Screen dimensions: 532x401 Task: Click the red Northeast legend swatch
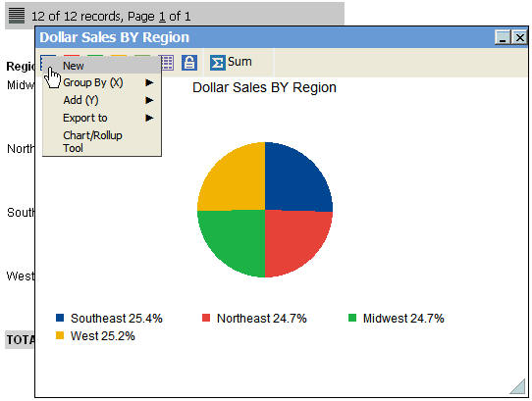(206, 318)
